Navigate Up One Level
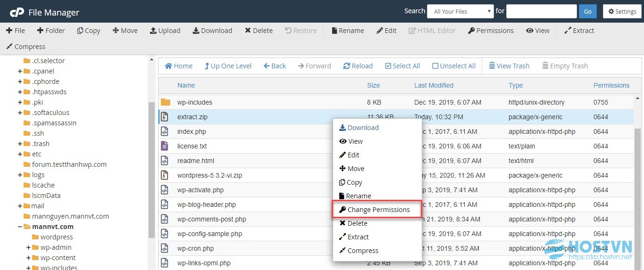 click(228, 66)
